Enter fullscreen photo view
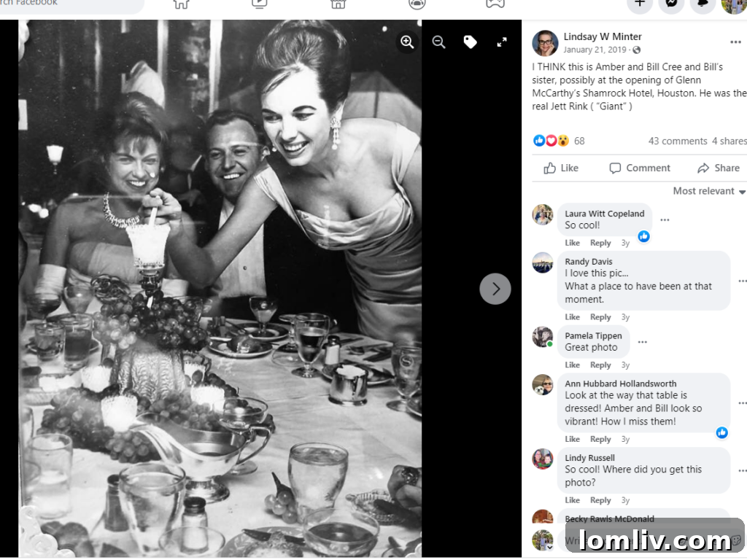Viewport: 747px width, 560px height. click(502, 42)
